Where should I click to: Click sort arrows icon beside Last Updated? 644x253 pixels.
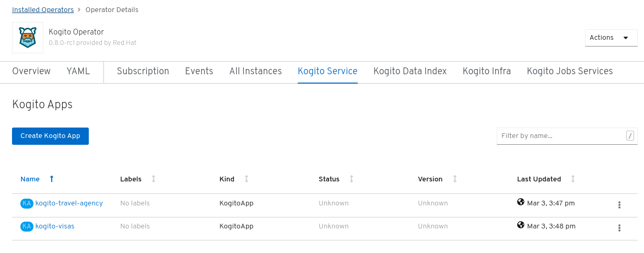pyautogui.click(x=573, y=179)
